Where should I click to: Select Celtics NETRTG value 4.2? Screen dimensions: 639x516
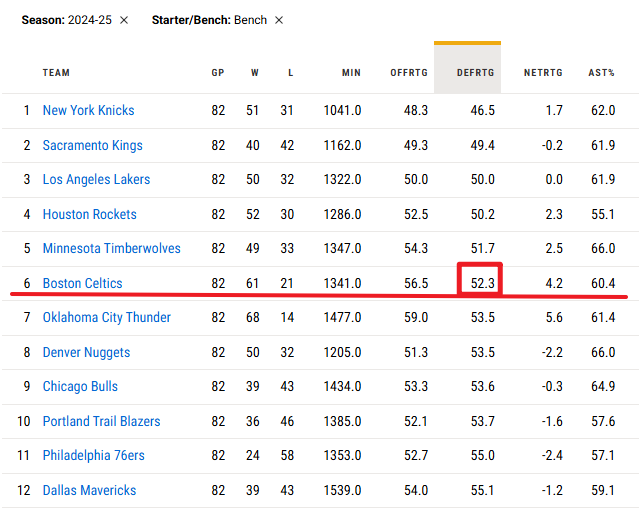click(554, 283)
